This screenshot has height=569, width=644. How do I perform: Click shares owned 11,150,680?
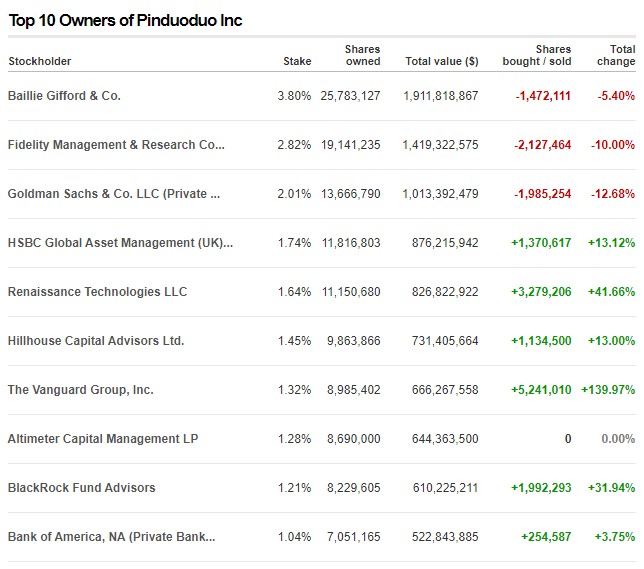(351, 292)
